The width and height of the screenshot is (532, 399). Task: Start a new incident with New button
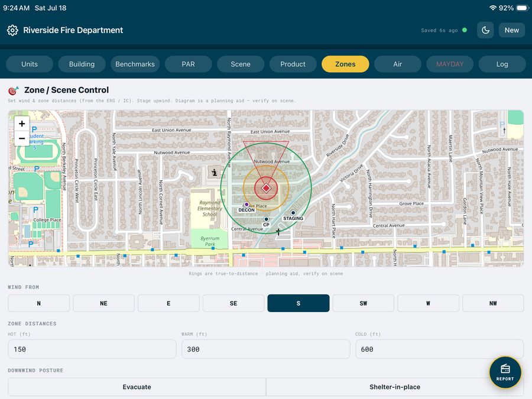[x=512, y=30]
